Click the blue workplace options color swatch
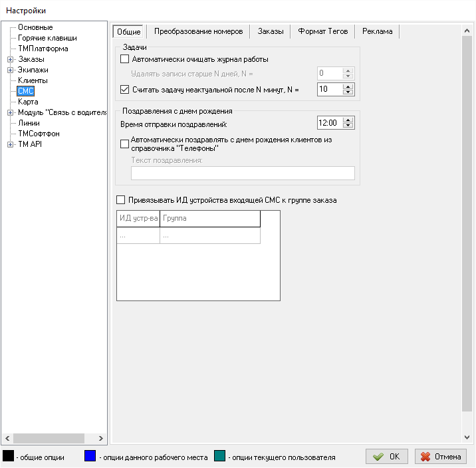The image size is (476, 468). pyautogui.click(x=91, y=456)
